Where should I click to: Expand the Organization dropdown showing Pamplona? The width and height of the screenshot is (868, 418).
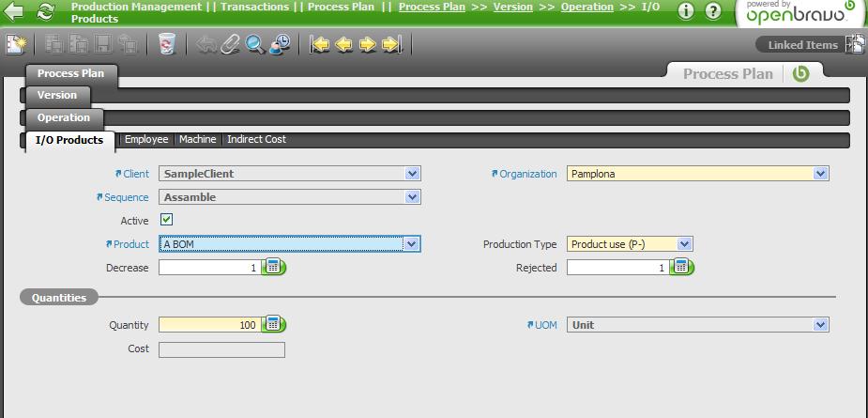tap(820, 174)
